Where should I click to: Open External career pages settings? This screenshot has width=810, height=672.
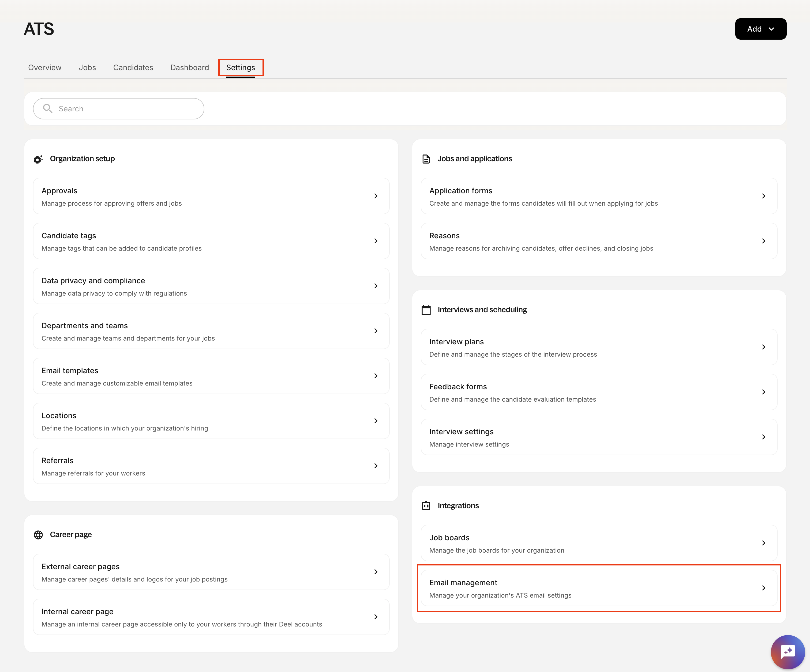211,572
